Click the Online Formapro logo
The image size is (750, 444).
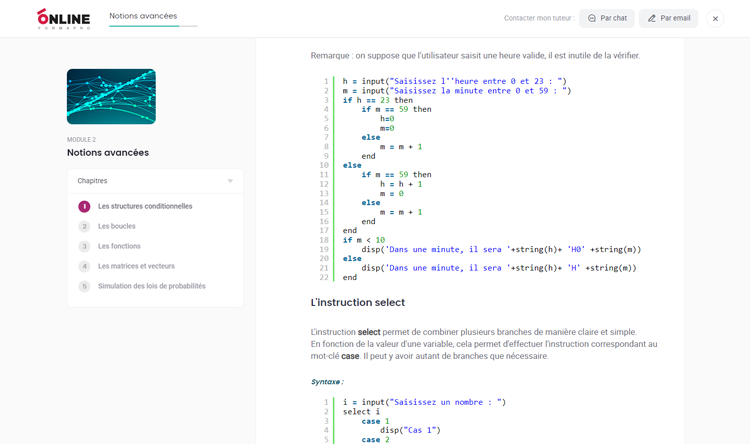(64, 19)
